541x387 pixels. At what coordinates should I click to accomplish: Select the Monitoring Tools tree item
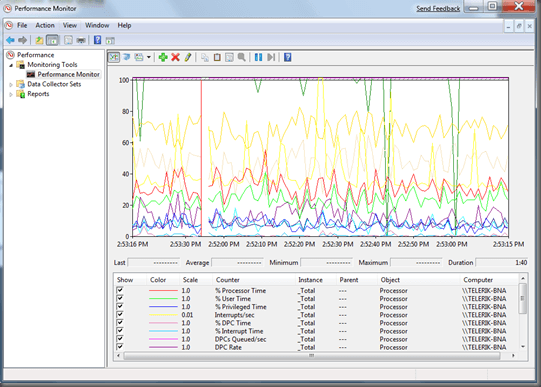click(52, 64)
